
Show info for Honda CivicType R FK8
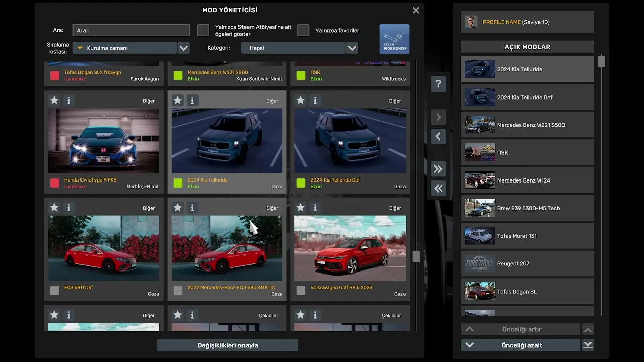[x=69, y=100]
